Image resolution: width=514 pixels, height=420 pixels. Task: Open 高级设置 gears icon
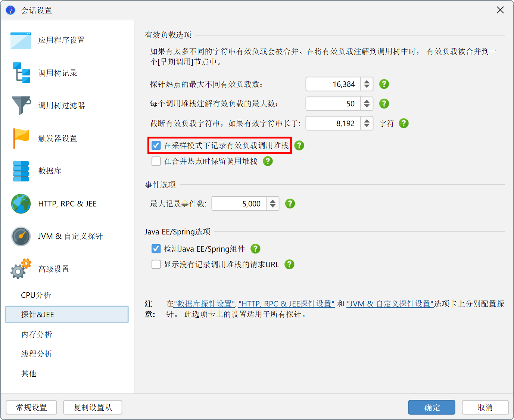[x=21, y=269]
